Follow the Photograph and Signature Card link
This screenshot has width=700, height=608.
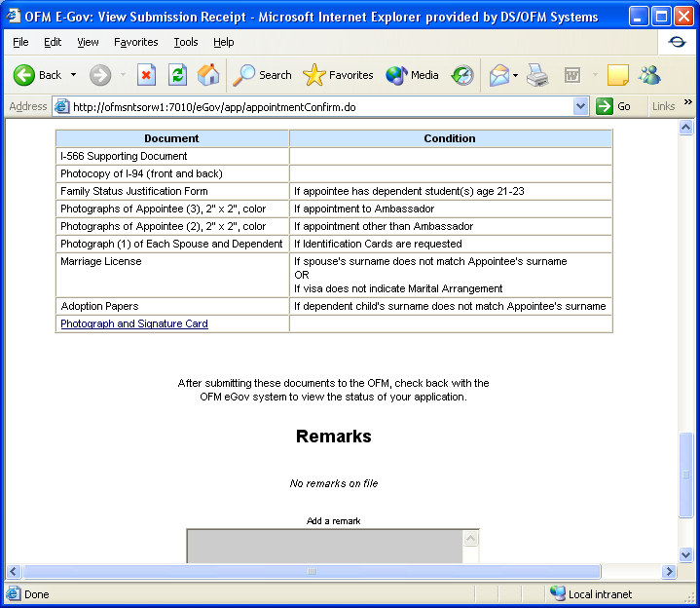pyautogui.click(x=133, y=323)
